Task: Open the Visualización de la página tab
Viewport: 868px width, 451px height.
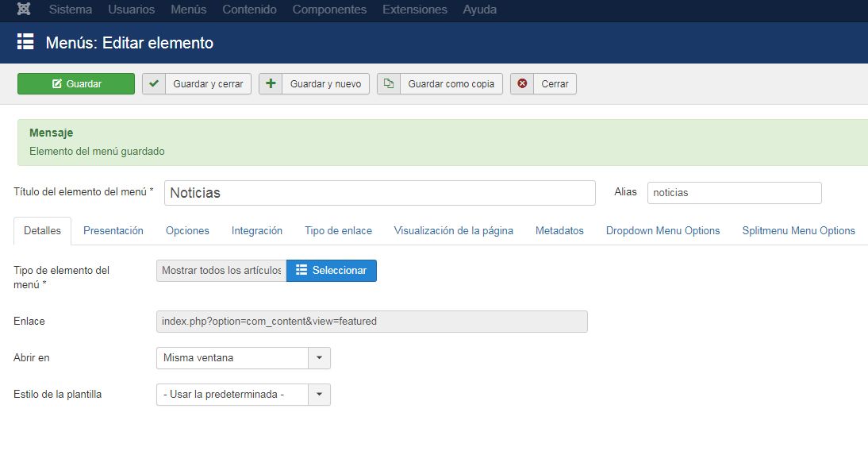Action: click(x=453, y=230)
